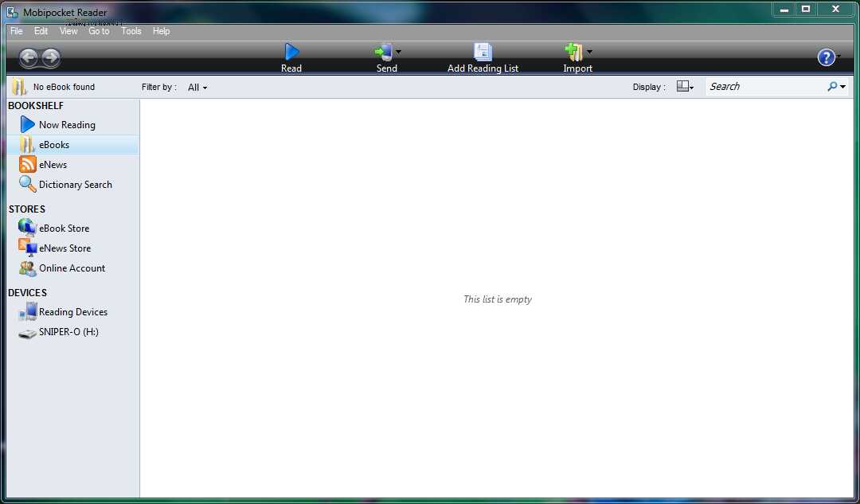Select SNIPER-O (H:) device label
The height and width of the screenshot is (504, 860).
pyautogui.click(x=68, y=332)
